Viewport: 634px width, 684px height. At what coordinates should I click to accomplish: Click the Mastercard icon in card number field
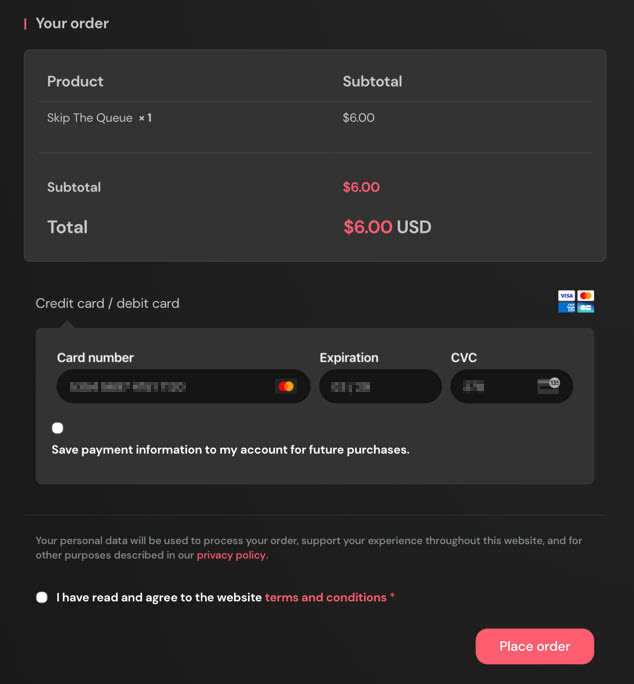(x=286, y=386)
